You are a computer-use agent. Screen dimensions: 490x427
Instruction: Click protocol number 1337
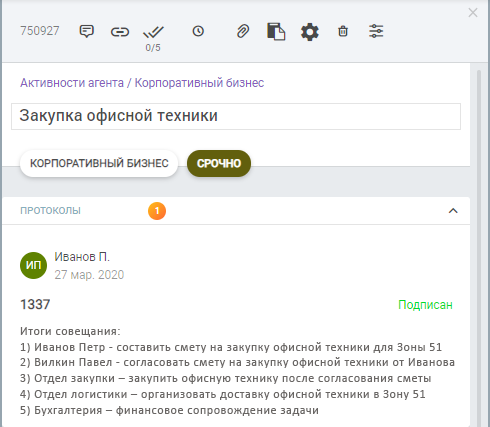(35, 304)
